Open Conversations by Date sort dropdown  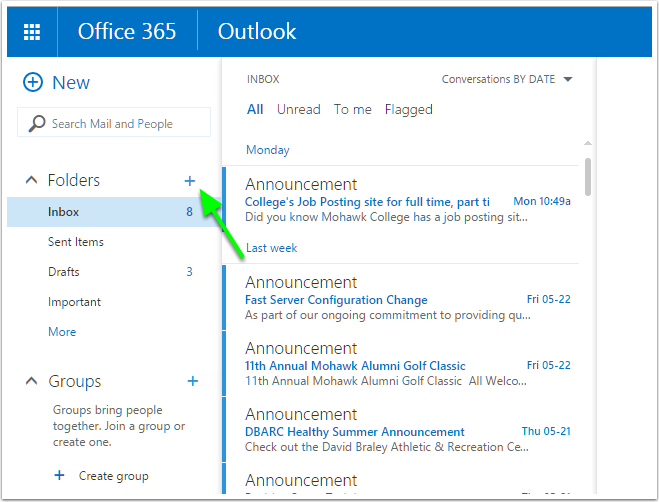click(568, 79)
